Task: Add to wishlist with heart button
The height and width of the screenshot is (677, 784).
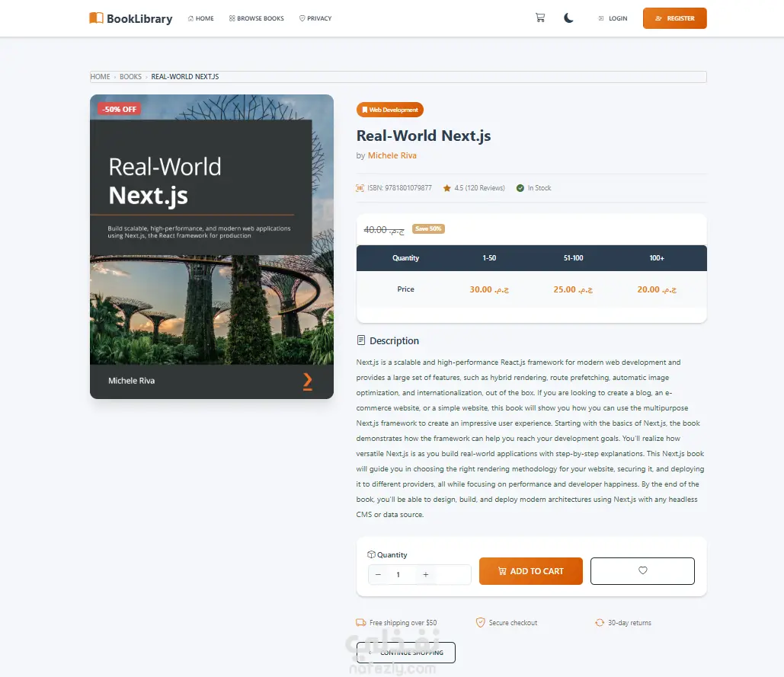Action: 642,571
